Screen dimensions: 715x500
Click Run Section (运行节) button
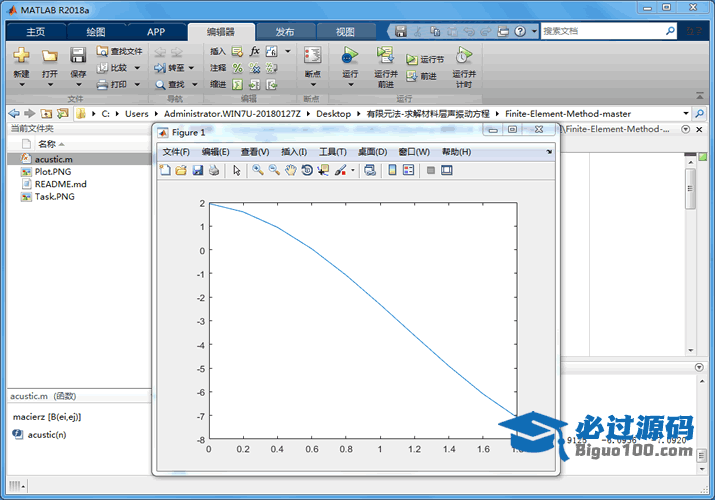pos(425,59)
